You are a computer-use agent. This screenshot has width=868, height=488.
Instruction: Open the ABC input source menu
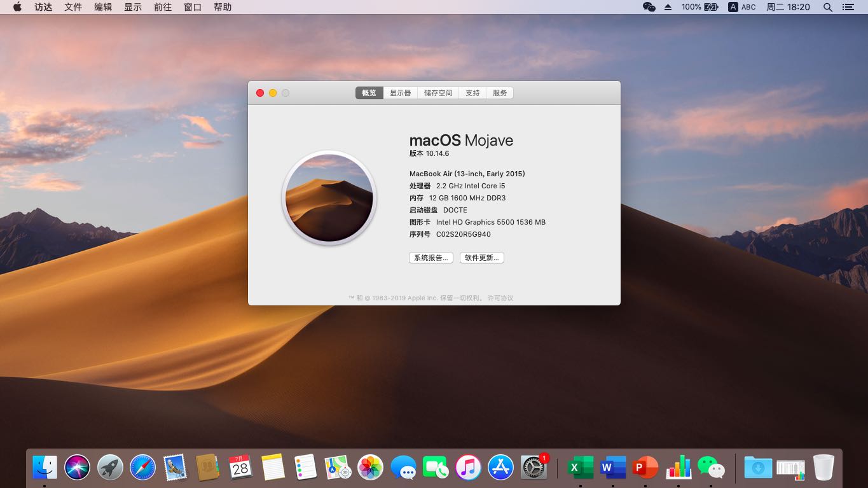742,7
